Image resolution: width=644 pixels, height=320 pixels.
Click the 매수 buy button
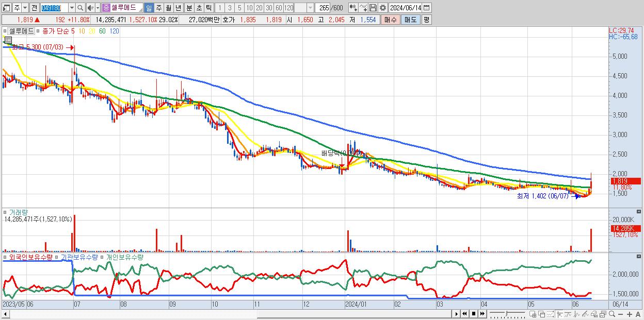pyautogui.click(x=390, y=20)
